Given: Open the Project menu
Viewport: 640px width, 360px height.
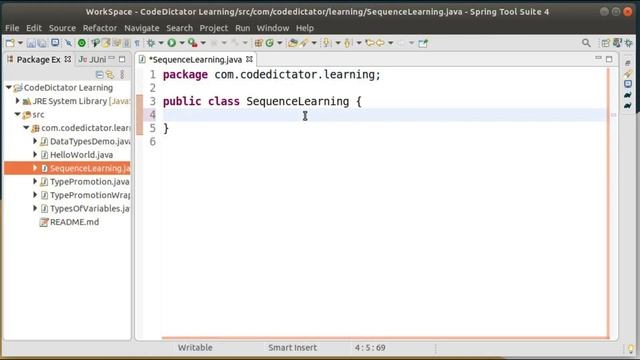Looking at the screenshot, I should point(213,28).
